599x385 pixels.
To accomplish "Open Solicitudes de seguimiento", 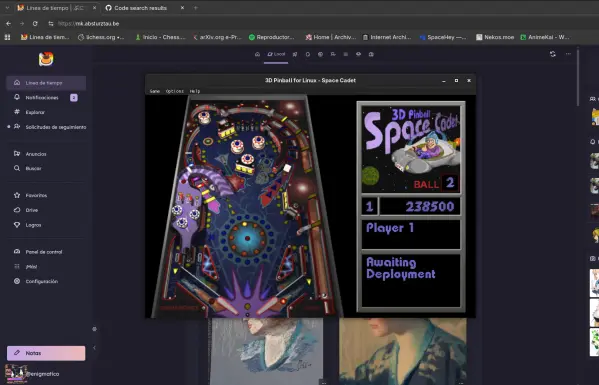I will pyautogui.click(x=46, y=127).
